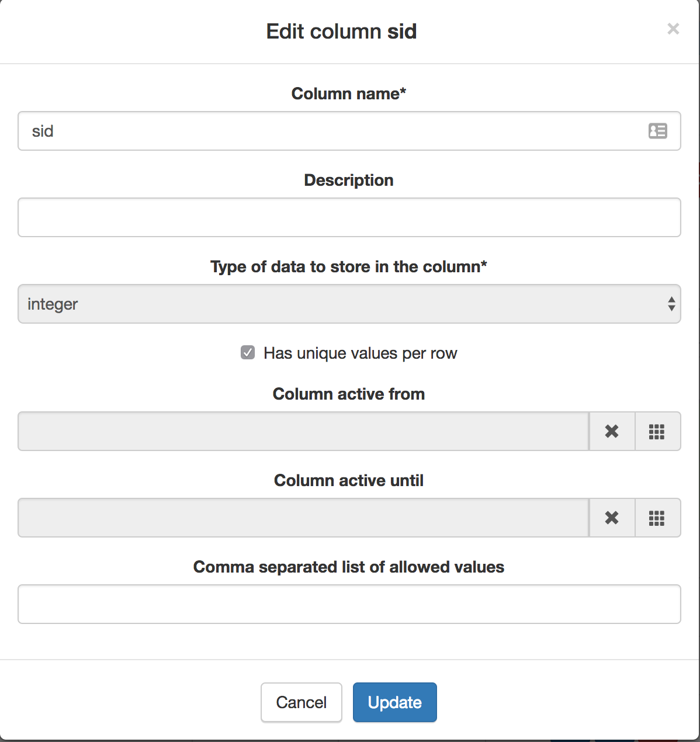
Task: Open calendar picker for Column active until
Action: pos(657,518)
